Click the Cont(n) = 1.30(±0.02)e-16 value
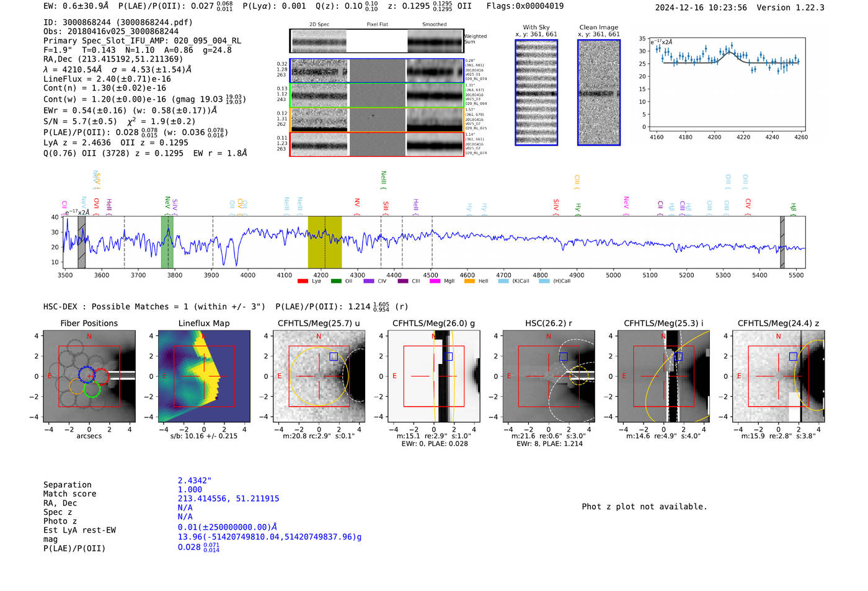868x591 pixels. pyautogui.click(x=105, y=89)
